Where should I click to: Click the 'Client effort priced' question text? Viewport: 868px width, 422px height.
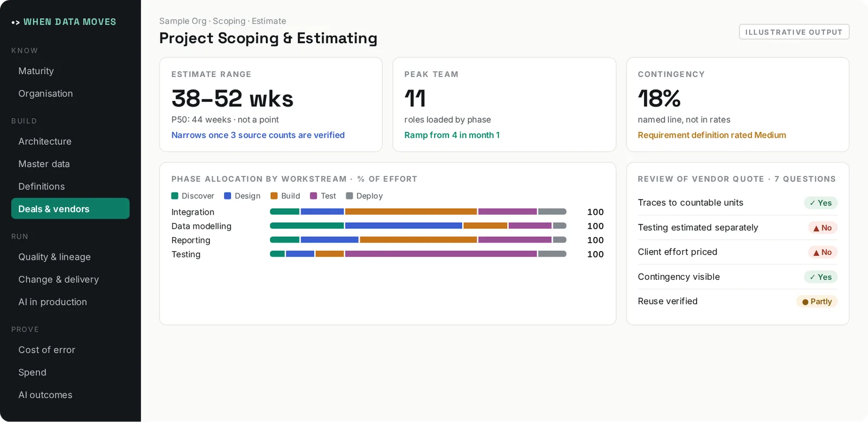pyautogui.click(x=678, y=252)
